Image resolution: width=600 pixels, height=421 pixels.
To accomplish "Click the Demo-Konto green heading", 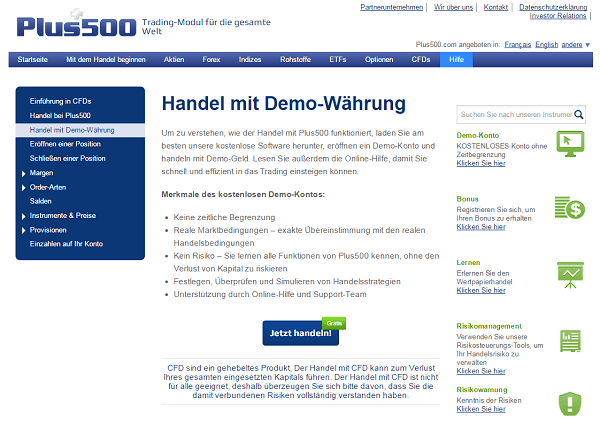I will pyautogui.click(x=478, y=135).
